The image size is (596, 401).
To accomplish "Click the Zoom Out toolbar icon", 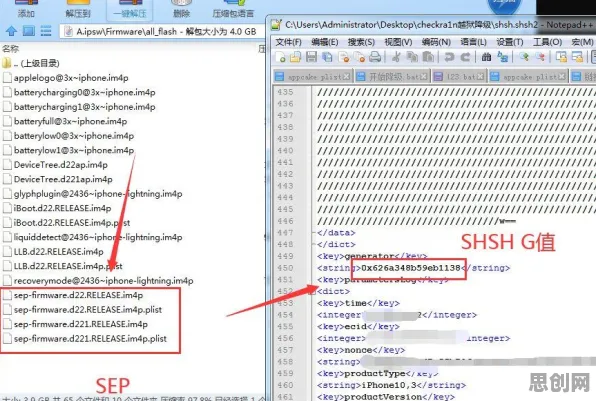I will [540, 57].
